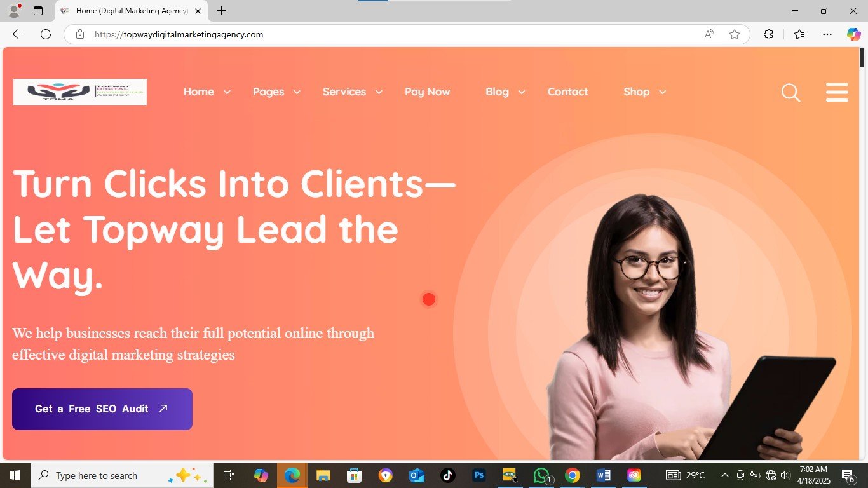Screen dimensions: 868x488
Task: Open browser Extensions puzzle icon
Action: pyautogui.click(x=768, y=34)
